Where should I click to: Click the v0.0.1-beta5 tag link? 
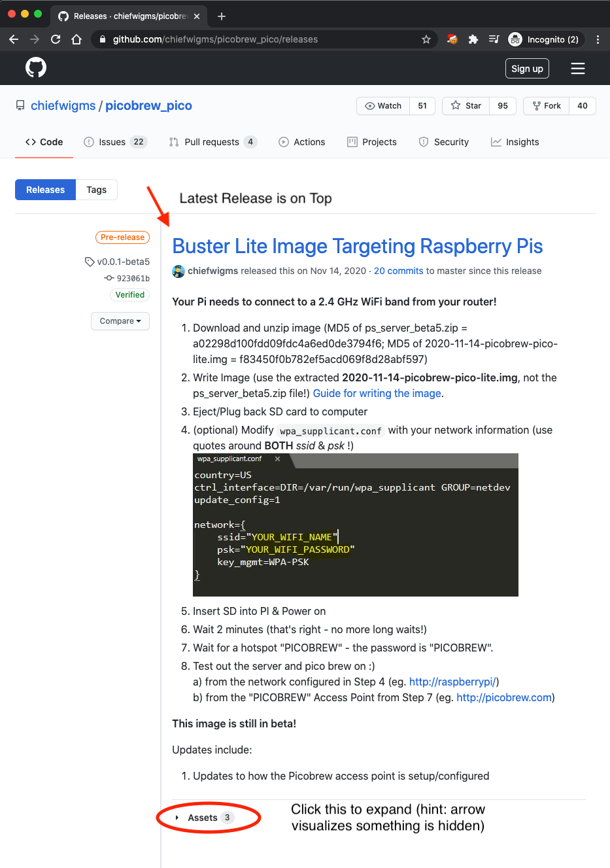pyautogui.click(x=123, y=262)
